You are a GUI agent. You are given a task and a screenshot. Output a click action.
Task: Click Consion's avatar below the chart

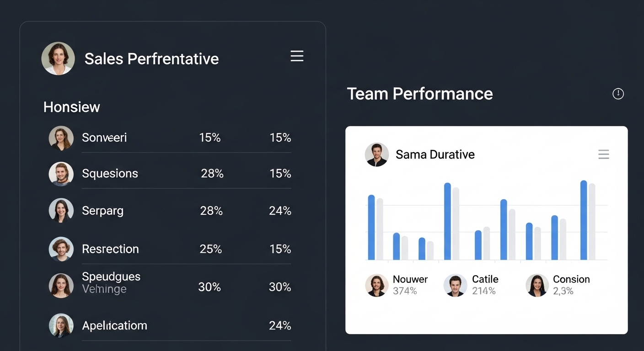(x=537, y=285)
